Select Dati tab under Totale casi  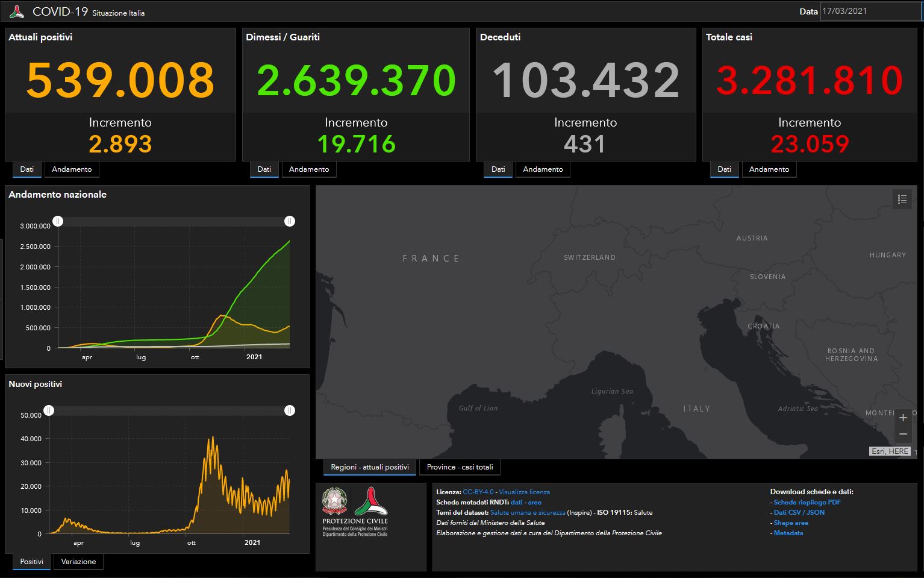[x=725, y=169]
